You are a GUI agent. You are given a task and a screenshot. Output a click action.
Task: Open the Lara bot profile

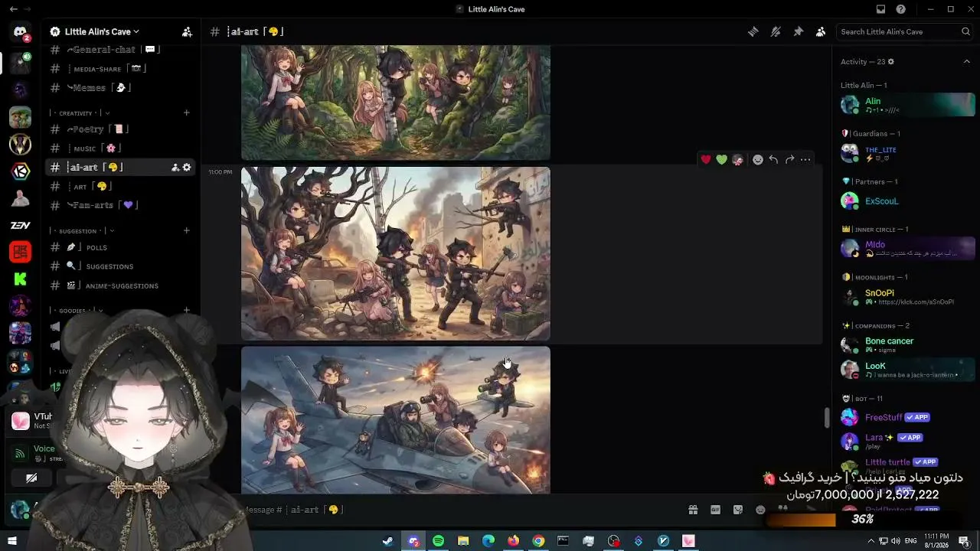tap(907, 442)
